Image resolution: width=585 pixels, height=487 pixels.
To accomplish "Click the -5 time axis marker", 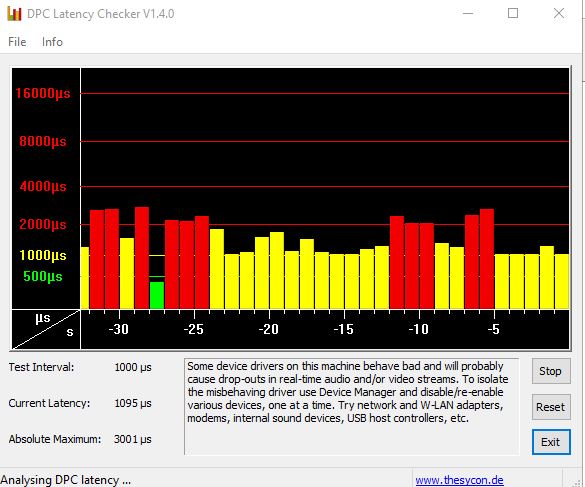I will tap(493, 329).
